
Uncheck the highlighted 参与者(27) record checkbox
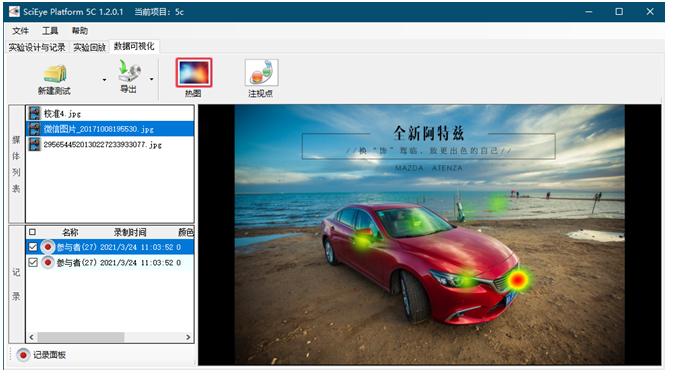pyautogui.click(x=33, y=247)
